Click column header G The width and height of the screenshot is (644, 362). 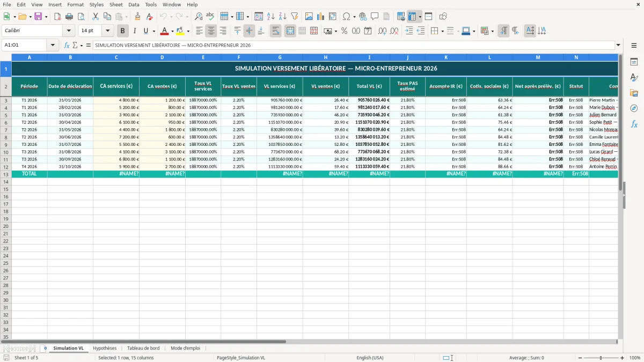[280, 57]
